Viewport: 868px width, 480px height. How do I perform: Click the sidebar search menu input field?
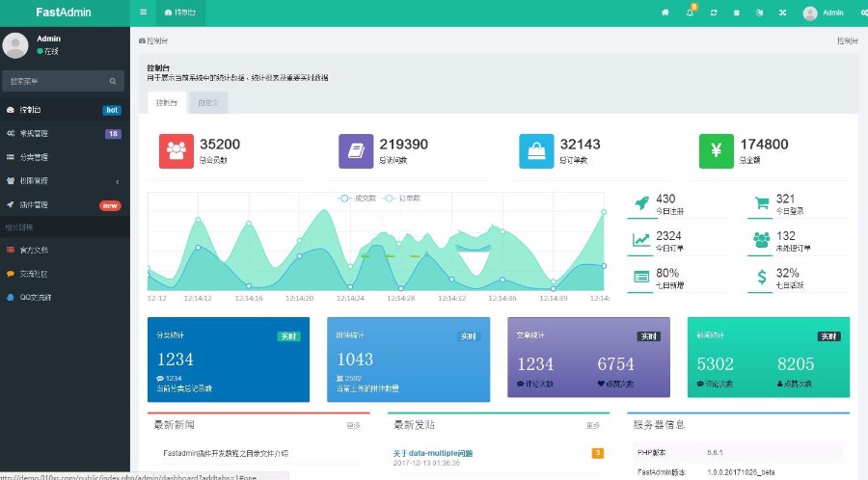coord(58,81)
